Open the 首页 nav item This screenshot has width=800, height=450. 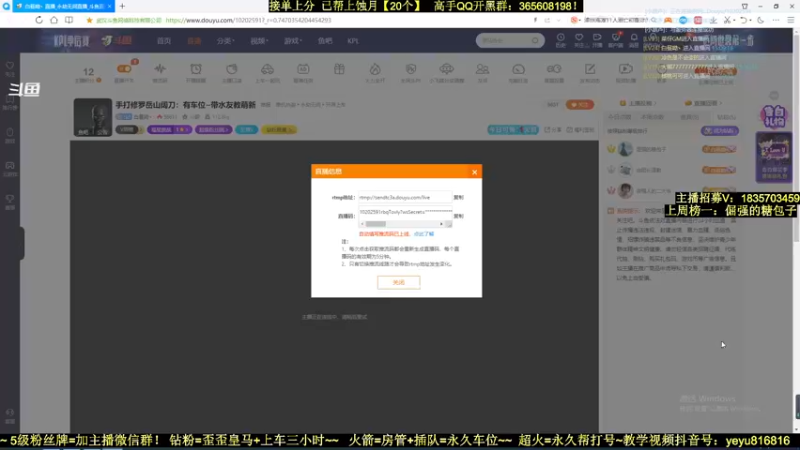pos(164,41)
